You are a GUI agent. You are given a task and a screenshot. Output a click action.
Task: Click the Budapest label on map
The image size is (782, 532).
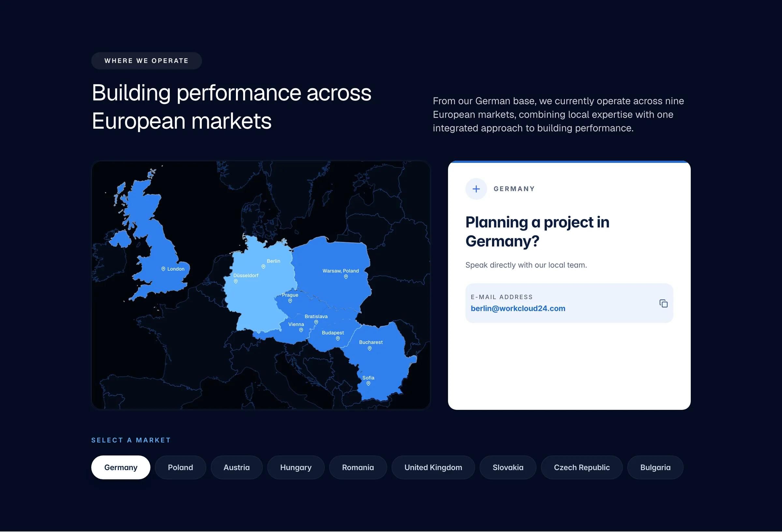pyautogui.click(x=333, y=333)
